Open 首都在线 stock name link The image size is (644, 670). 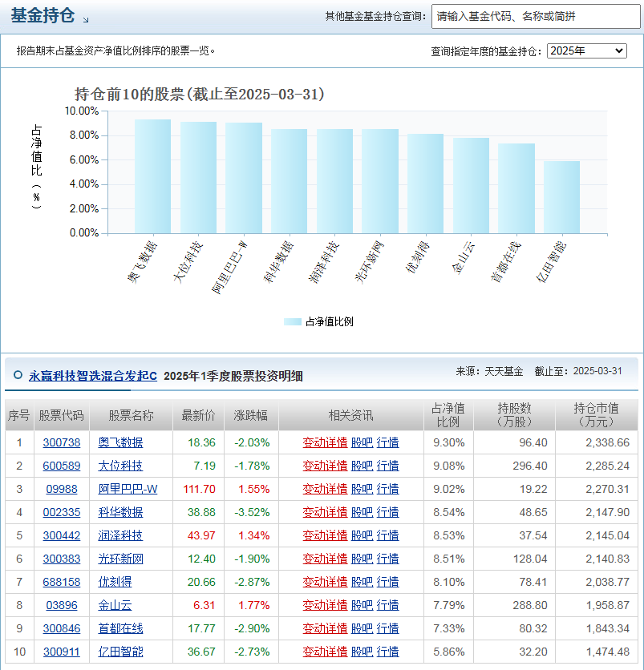120,628
